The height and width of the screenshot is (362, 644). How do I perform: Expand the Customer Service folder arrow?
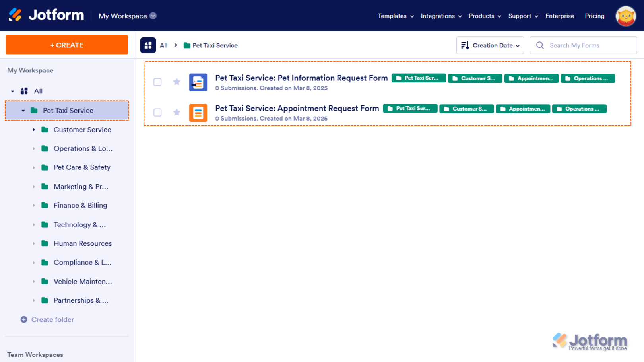tap(34, 130)
